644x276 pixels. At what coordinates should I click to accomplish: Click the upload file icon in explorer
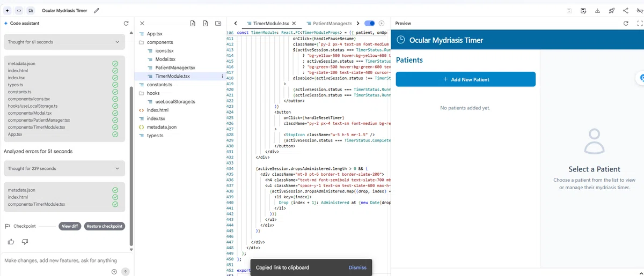coord(193,24)
